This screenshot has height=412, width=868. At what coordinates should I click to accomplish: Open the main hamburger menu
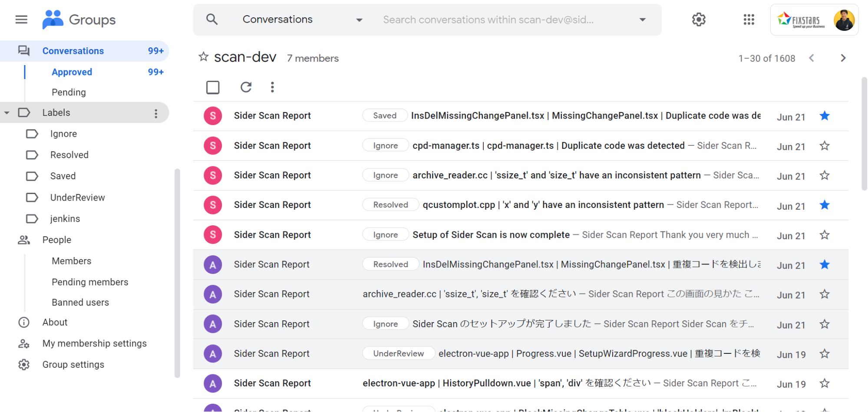(21, 20)
